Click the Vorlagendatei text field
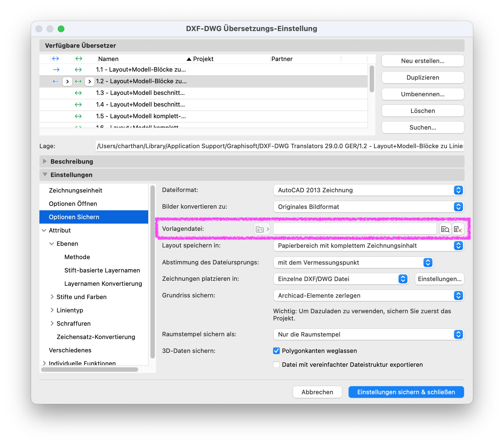This screenshot has width=504, height=445. click(x=355, y=229)
